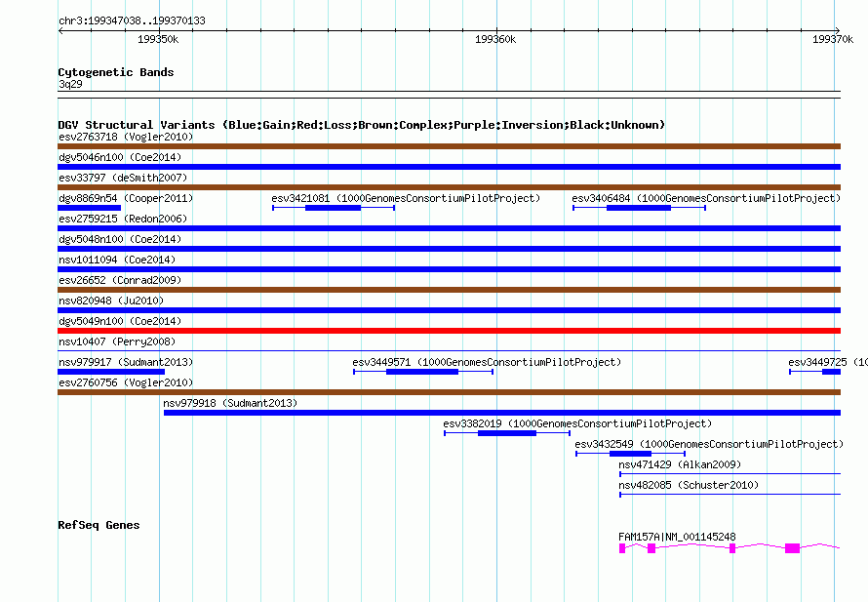The image size is (868, 602).
Task: Select the FAM157A gene's first magenta exon
Action: [622, 548]
